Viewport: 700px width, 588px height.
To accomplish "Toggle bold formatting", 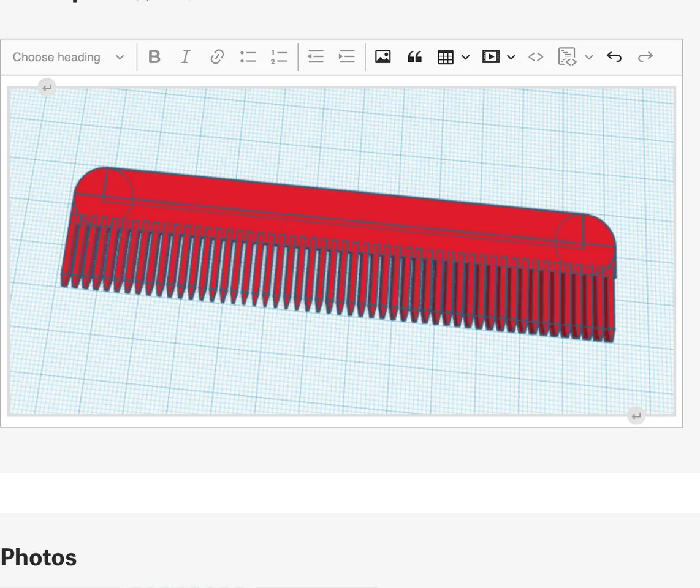I will 154,57.
